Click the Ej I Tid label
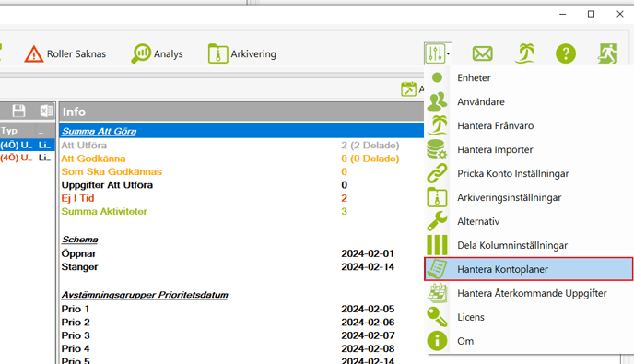Image resolution: width=634 pixels, height=364 pixels. pos(77,198)
